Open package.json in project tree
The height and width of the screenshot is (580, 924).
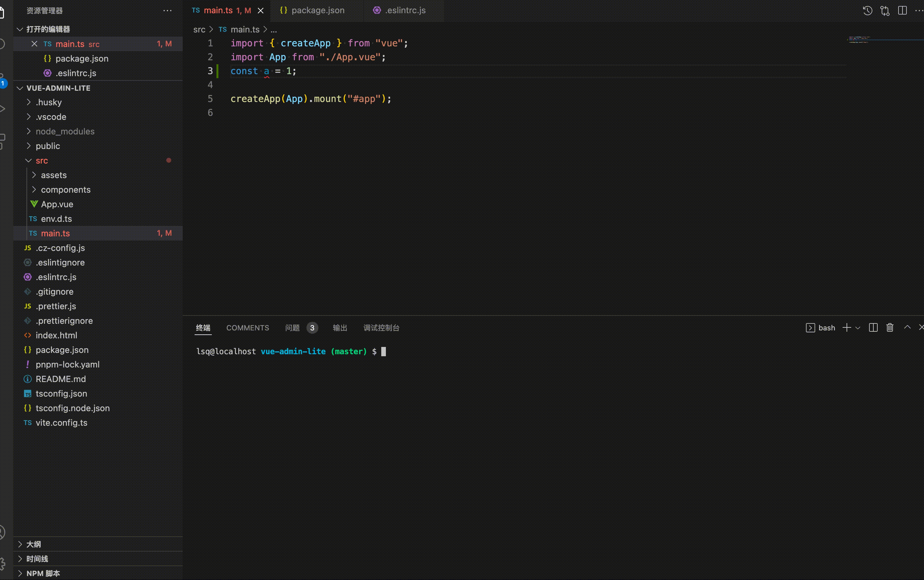98,350
